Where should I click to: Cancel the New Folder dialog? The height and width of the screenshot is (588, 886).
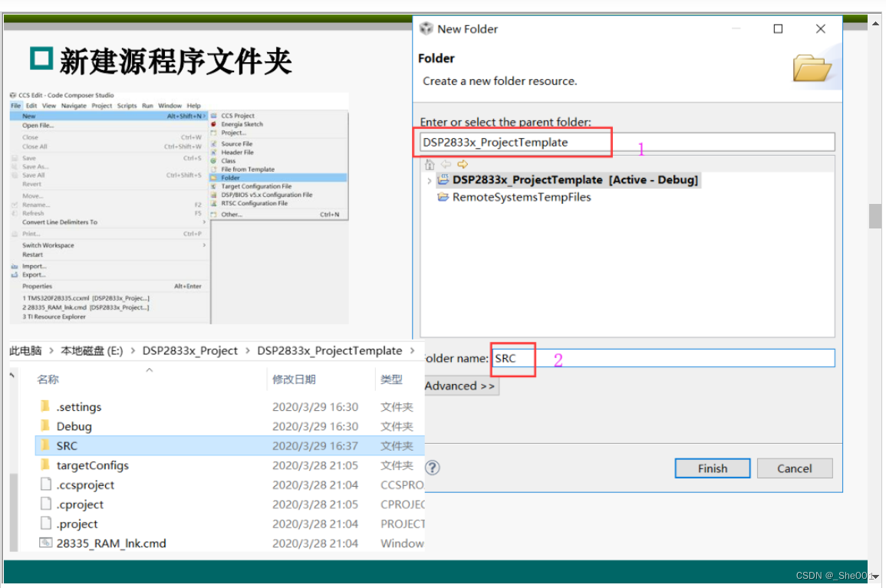pyautogui.click(x=795, y=468)
